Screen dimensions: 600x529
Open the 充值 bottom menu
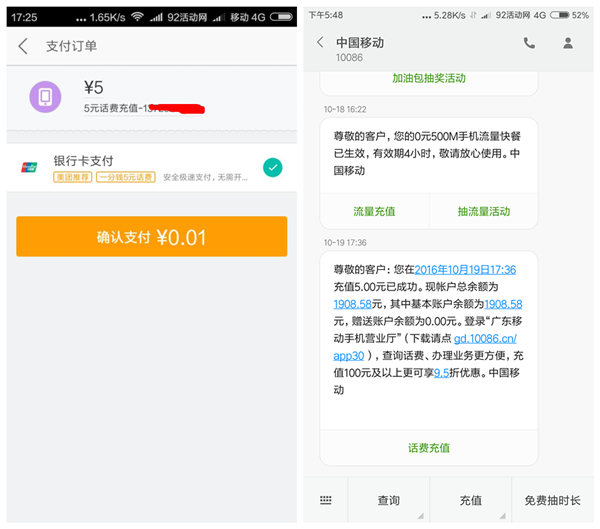pyautogui.click(x=471, y=500)
